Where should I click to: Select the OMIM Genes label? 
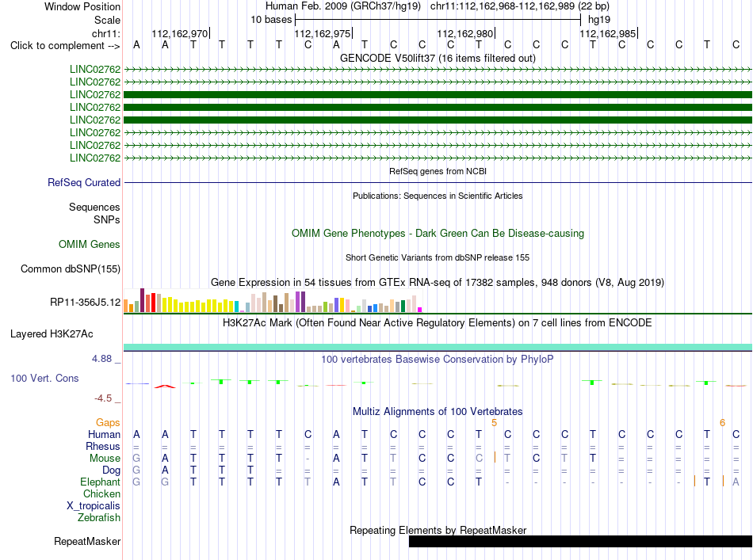pos(90,244)
